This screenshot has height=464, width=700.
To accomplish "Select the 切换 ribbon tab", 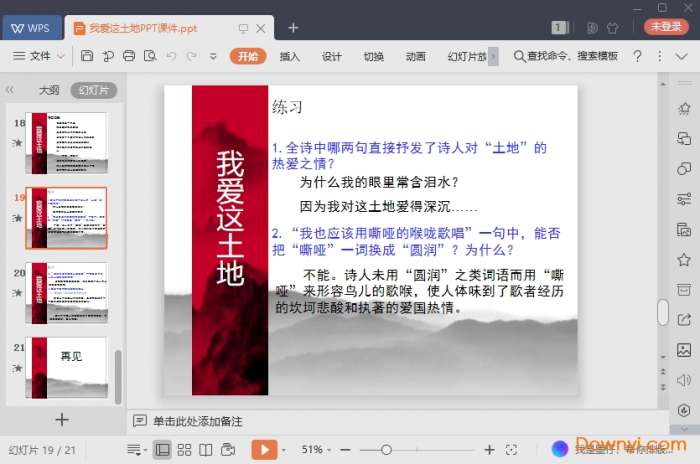I will (374, 56).
